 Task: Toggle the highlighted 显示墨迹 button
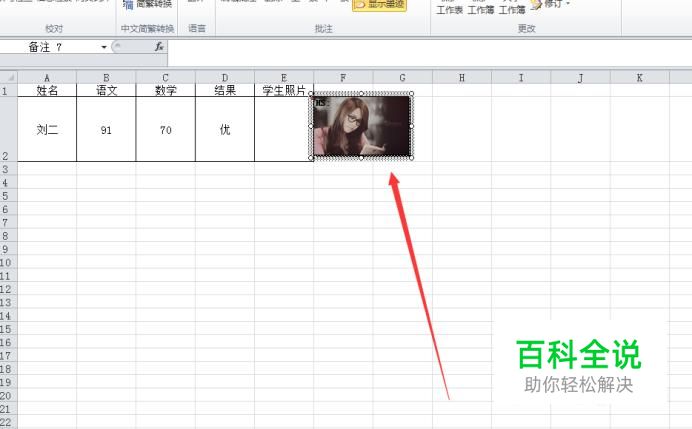[380, 4]
